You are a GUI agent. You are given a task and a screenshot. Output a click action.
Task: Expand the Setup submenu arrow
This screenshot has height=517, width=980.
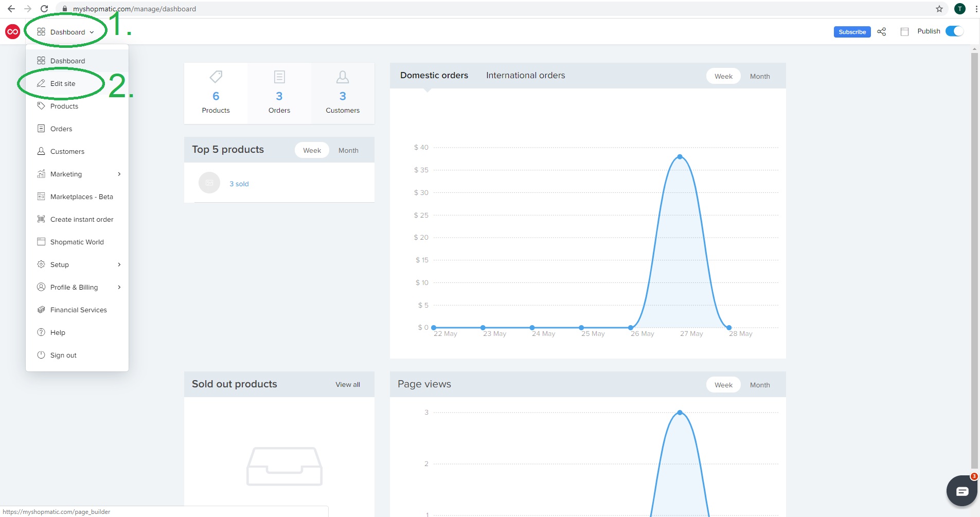click(119, 264)
